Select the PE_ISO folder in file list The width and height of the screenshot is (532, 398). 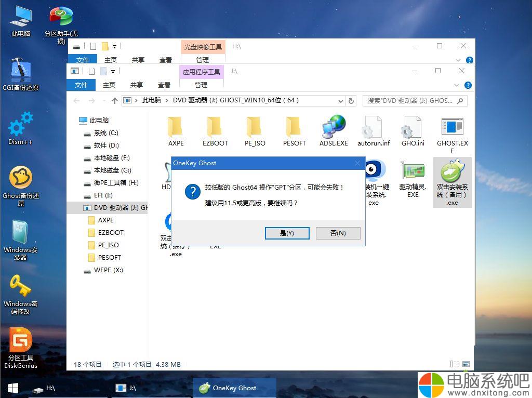[x=255, y=131]
